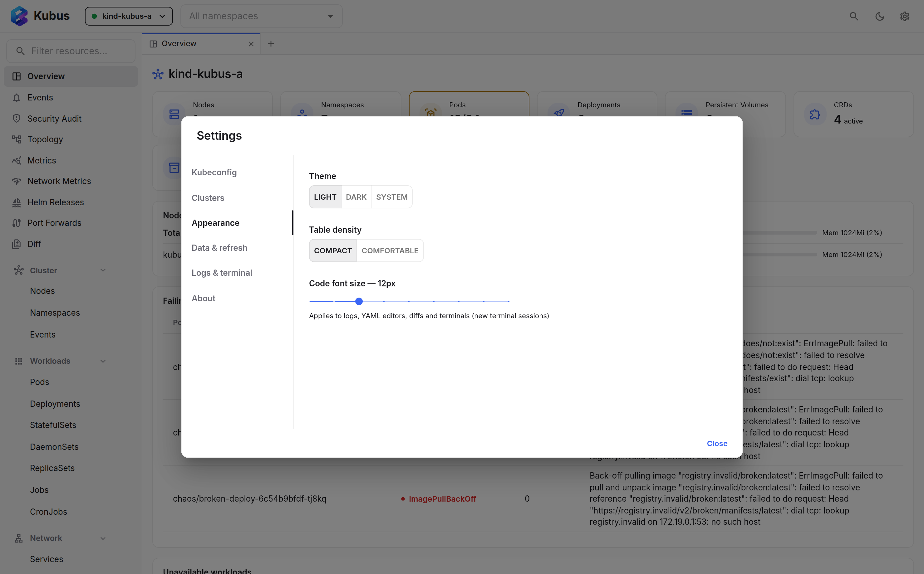Open Helm Releases page
The image size is (924, 574).
tap(71, 202)
